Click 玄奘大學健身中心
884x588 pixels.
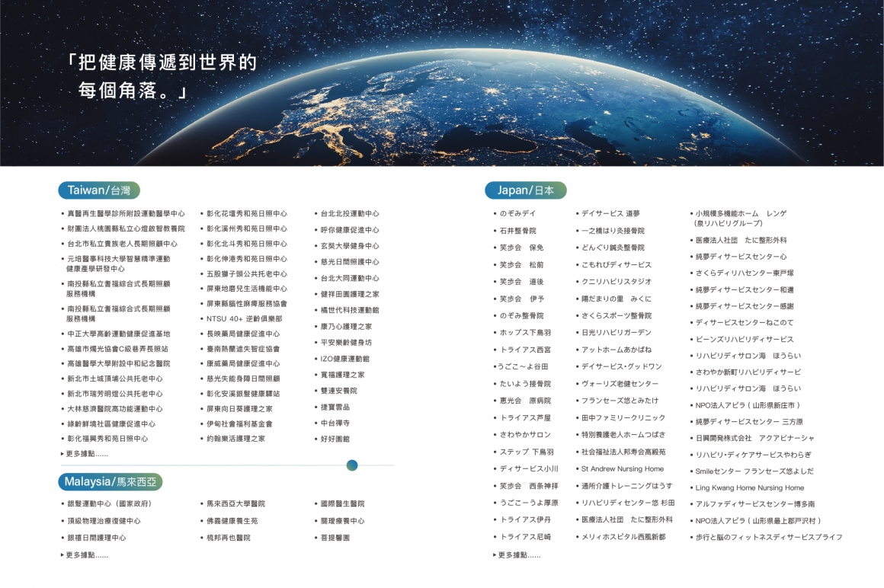[350, 246]
